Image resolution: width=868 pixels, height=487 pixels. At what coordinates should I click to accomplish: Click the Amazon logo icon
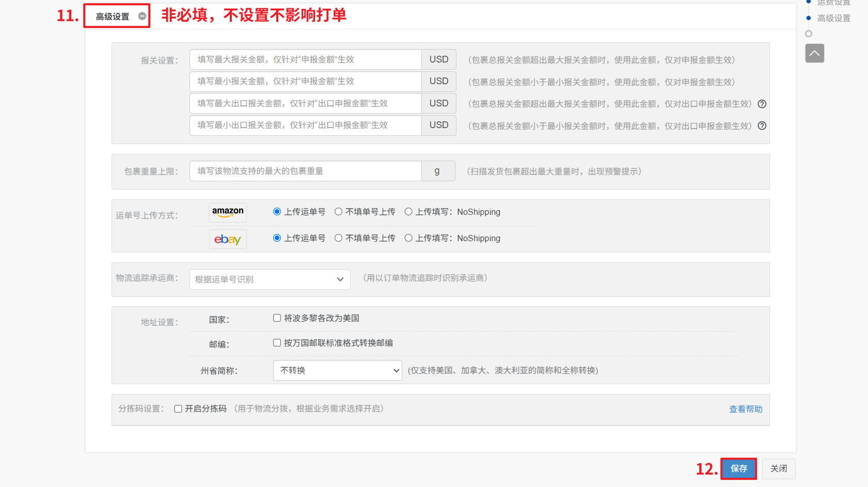228,212
